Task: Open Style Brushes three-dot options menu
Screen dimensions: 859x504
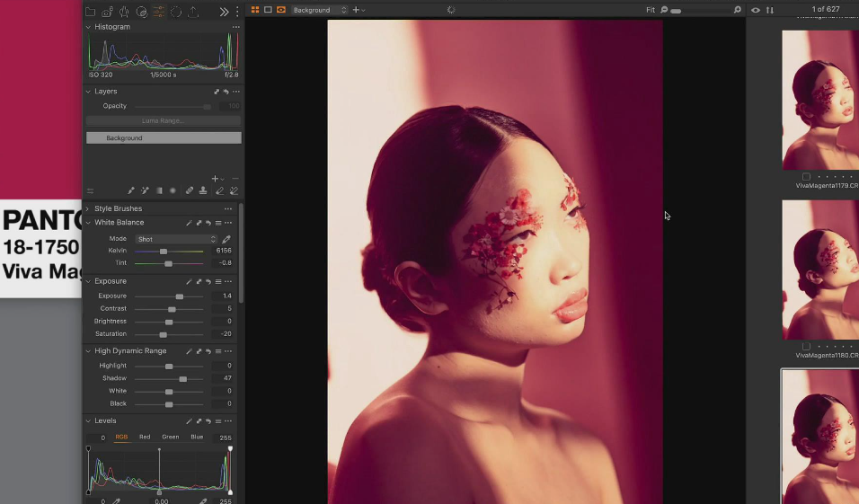Action: pos(228,208)
